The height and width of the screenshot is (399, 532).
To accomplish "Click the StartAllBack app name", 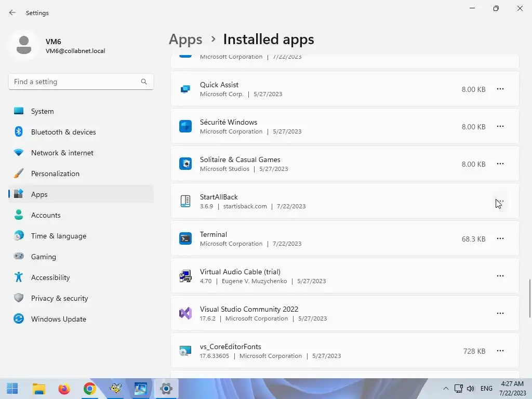I will pyautogui.click(x=219, y=197).
